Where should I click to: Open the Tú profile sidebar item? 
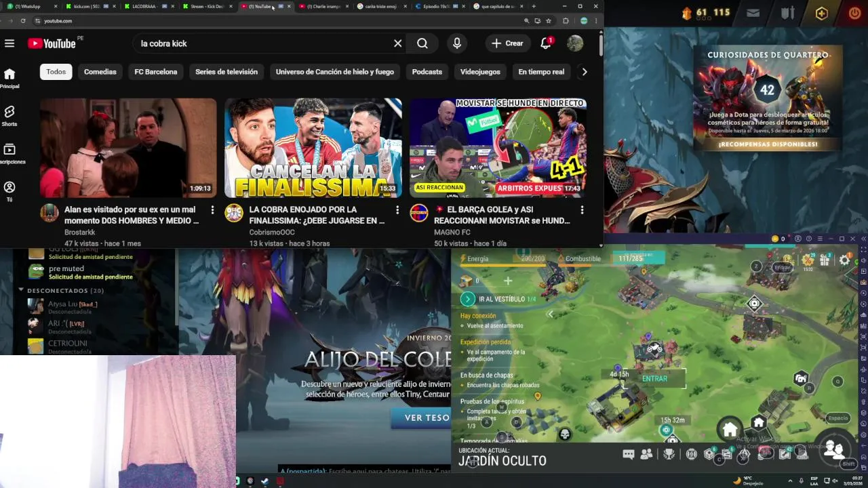pyautogui.click(x=9, y=191)
